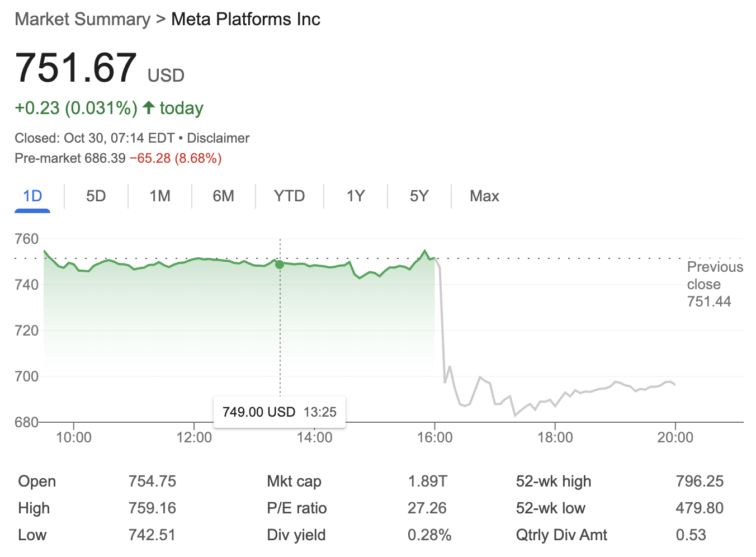The image size is (756, 557).
Task: Open the 1M price history view
Action: tap(159, 196)
